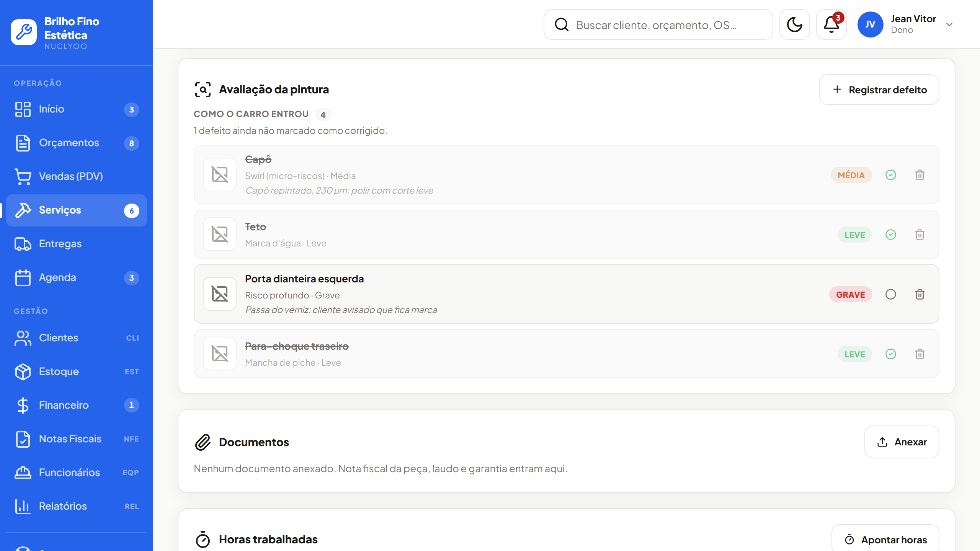Open Funcionários page

(77, 473)
